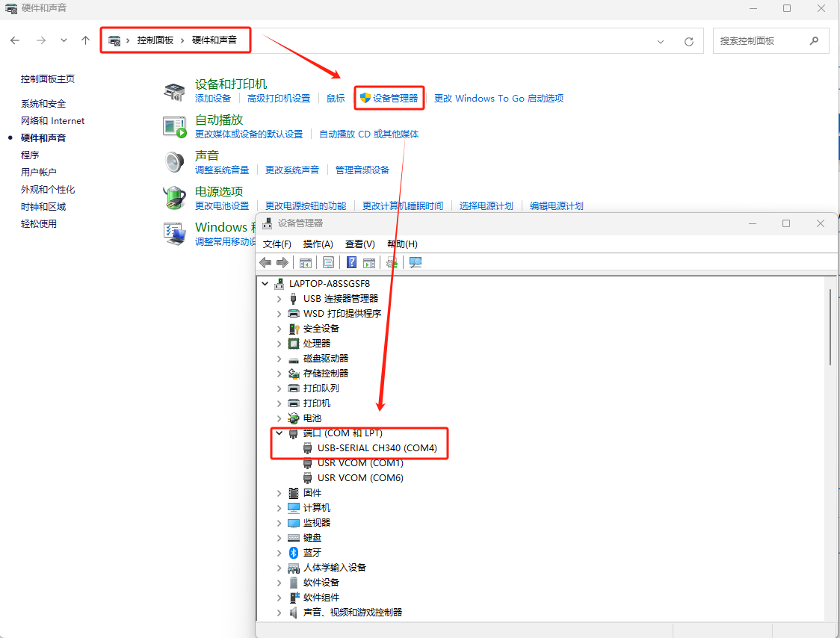Open the 查看(V) menu
The image size is (840, 638).
coord(360,244)
